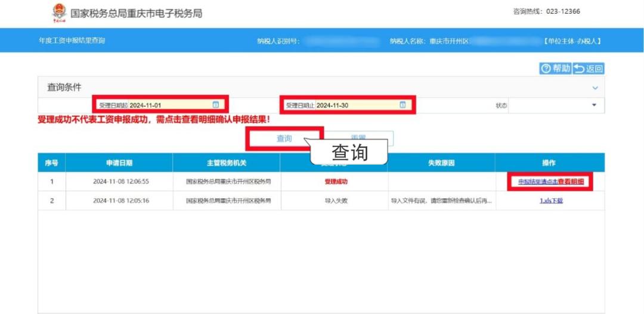This screenshot has height=314, width=644.
Task: Select the 2024-11-08 12:05:16 cell
Action: click(119, 201)
